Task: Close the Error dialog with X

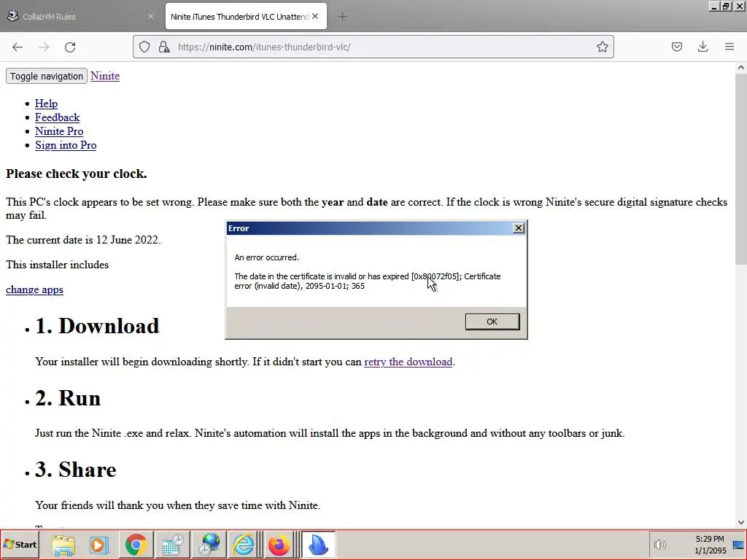Action: click(x=519, y=228)
